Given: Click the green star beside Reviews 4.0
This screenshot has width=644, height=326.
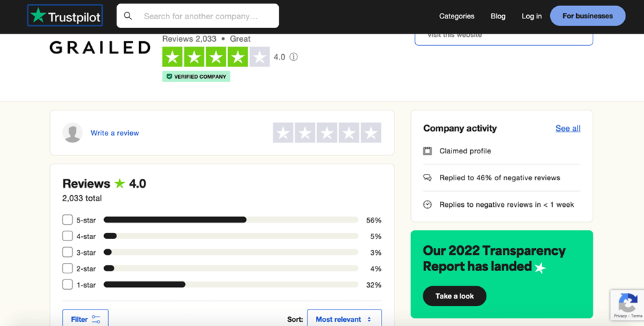Looking at the screenshot, I should (119, 183).
